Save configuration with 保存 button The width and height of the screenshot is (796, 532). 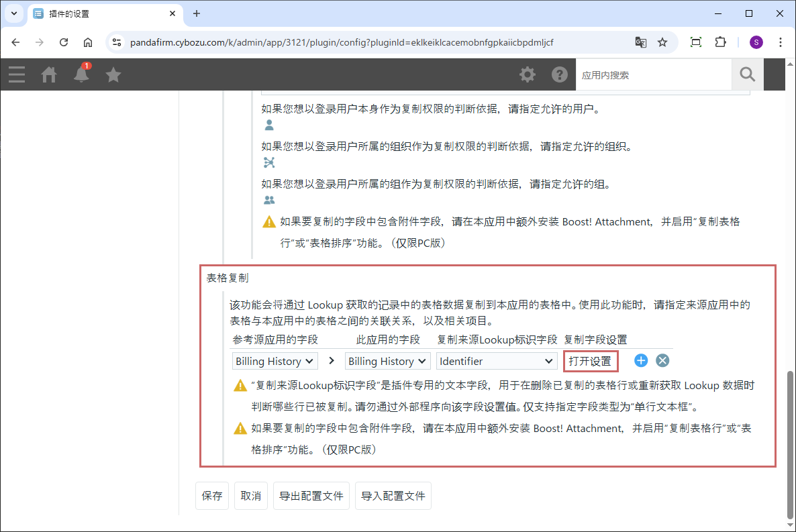pos(212,496)
